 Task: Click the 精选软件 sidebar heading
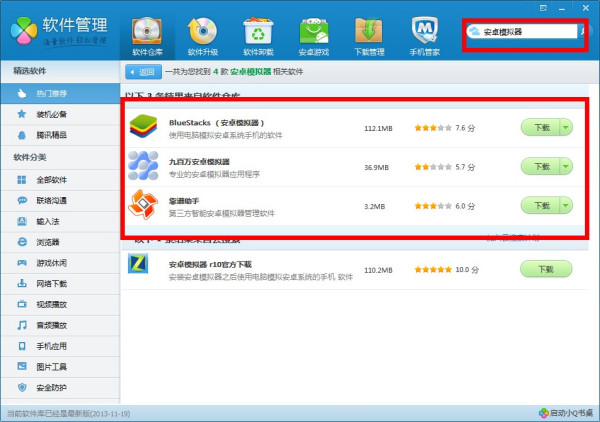coord(29,71)
